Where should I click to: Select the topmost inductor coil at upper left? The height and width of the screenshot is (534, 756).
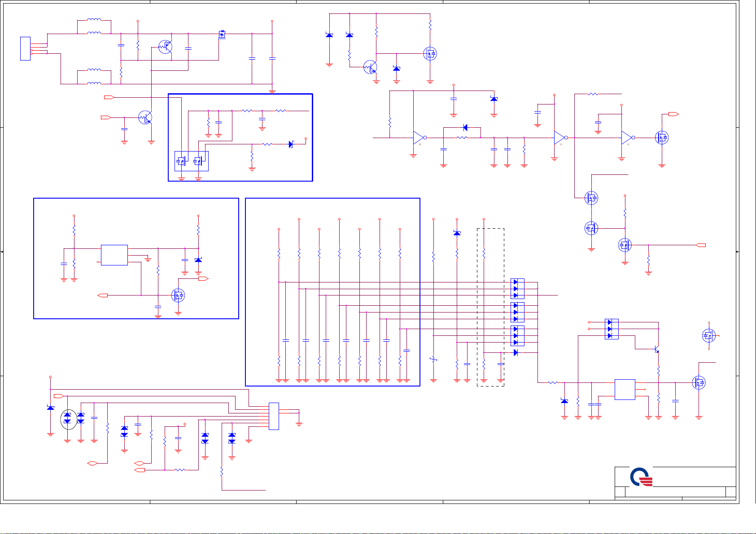(94, 20)
